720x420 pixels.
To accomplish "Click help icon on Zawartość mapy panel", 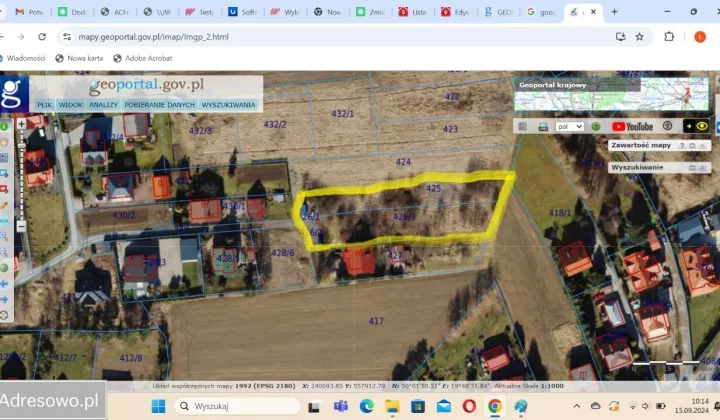I will pyautogui.click(x=682, y=146).
